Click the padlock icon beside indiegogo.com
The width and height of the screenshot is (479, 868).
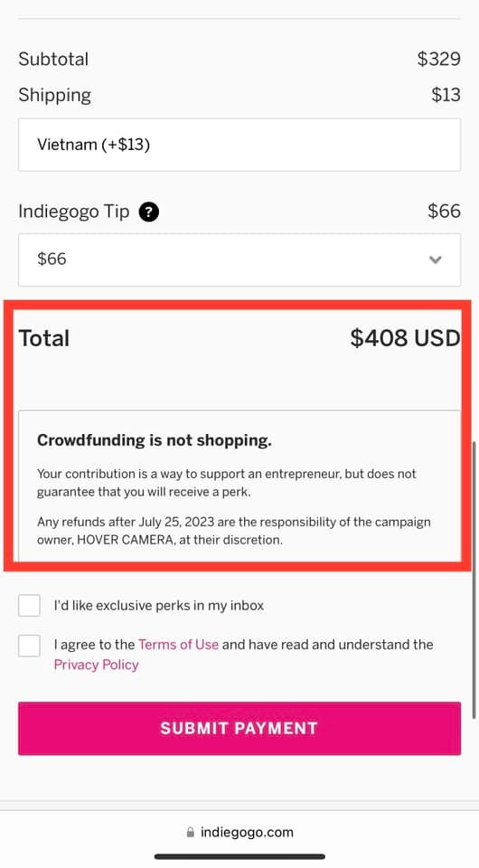coord(191,832)
